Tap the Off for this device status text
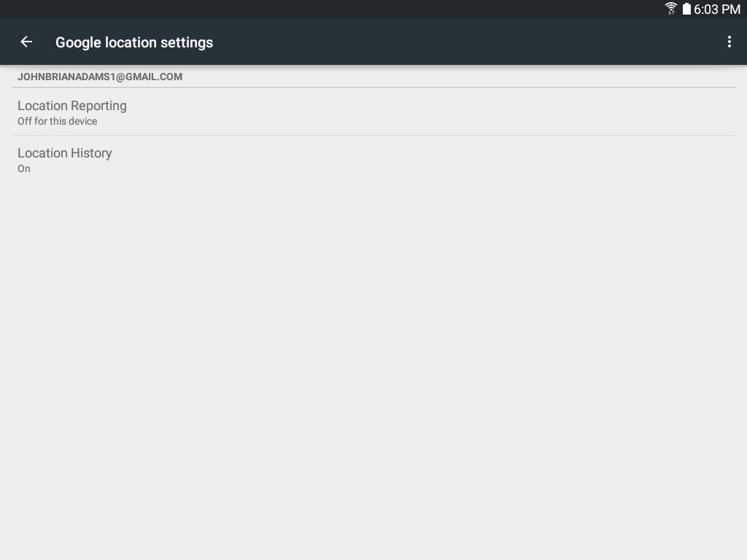The width and height of the screenshot is (747, 560). [57, 122]
